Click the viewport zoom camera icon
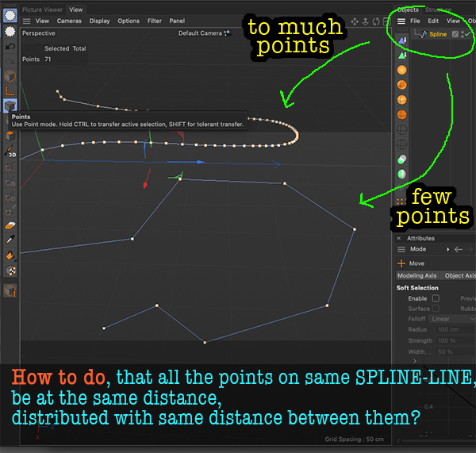The image size is (476, 453). pyautogui.click(x=366, y=21)
